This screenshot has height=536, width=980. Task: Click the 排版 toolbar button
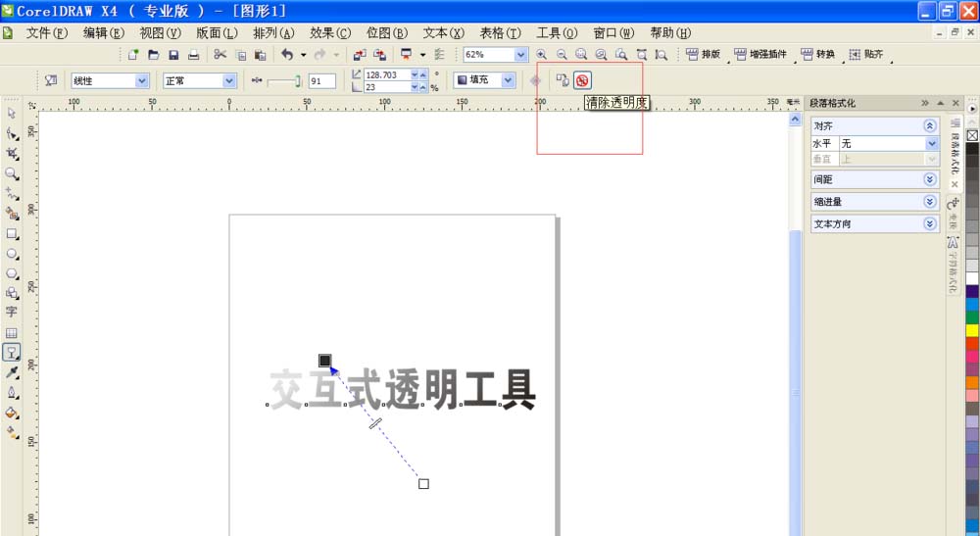point(704,55)
